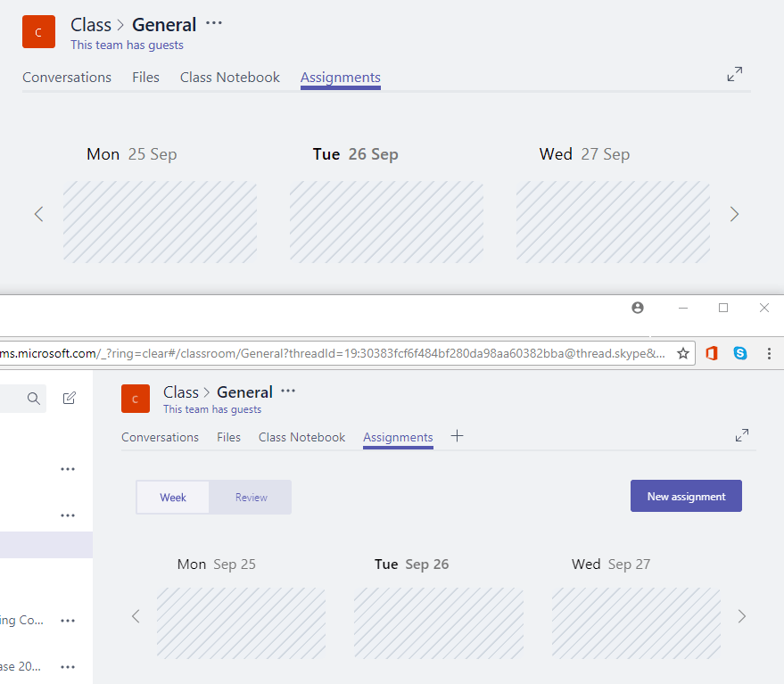Open the Office extension icon
The image size is (784, 684).
point(712,353)
